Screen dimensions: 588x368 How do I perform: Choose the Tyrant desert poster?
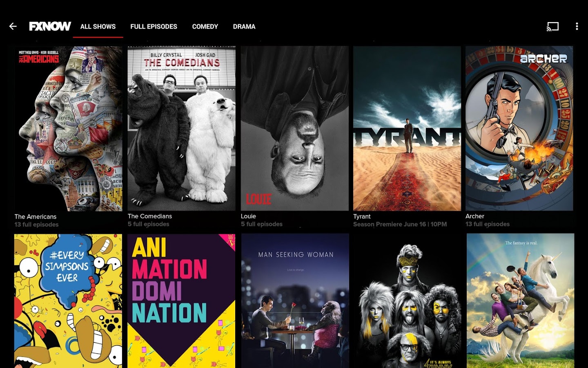click(x=407, y=128)
